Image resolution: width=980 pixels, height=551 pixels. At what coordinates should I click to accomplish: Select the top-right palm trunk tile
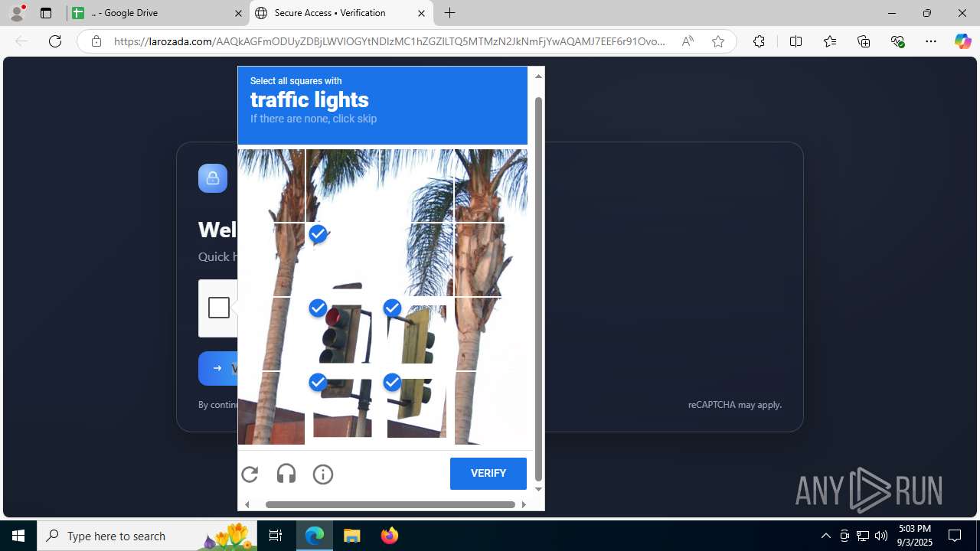coord(491,186)
